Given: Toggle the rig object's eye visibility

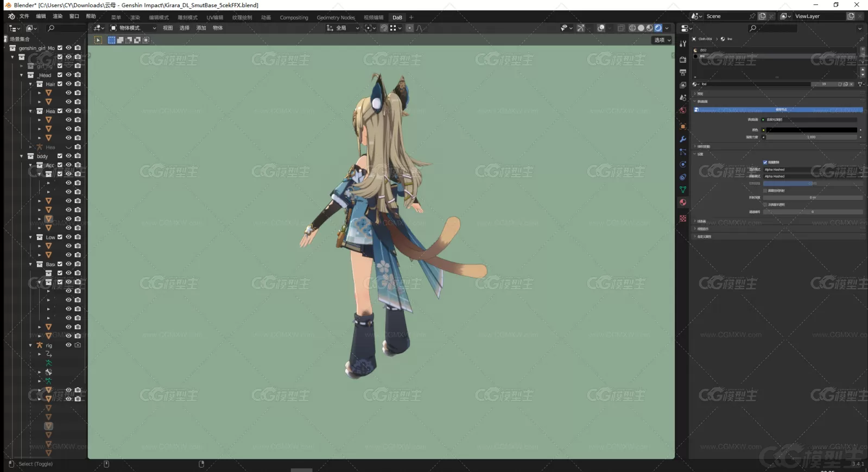Looking at the screenshot, I should [68, 345].
